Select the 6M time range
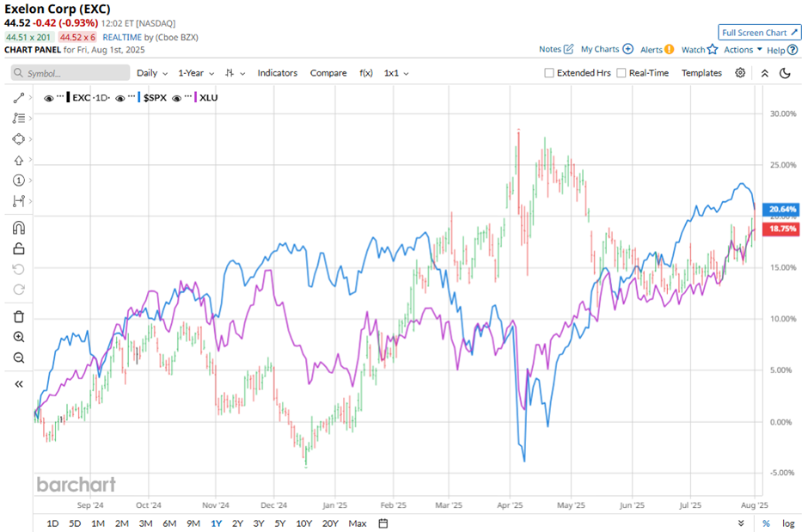 tap(169, 523)
